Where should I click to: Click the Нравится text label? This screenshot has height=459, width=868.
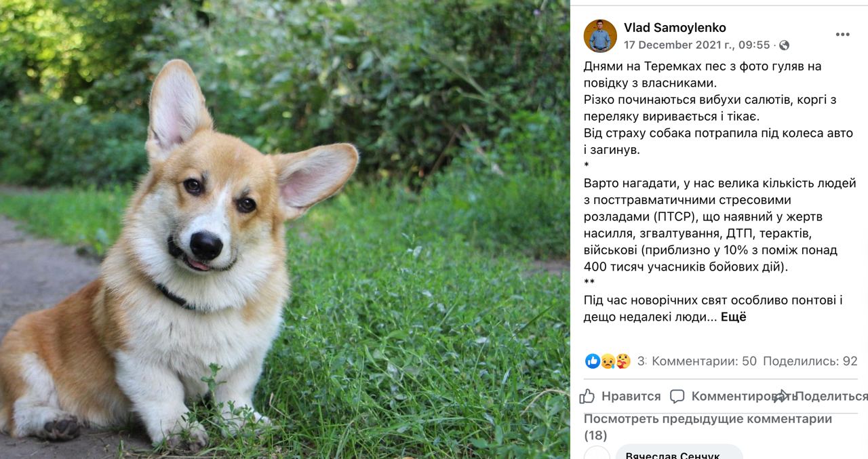tap(631, 397)
